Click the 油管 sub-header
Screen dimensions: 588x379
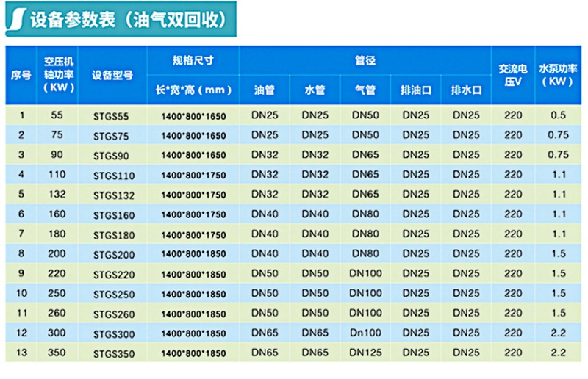click(x=263, y=90)
